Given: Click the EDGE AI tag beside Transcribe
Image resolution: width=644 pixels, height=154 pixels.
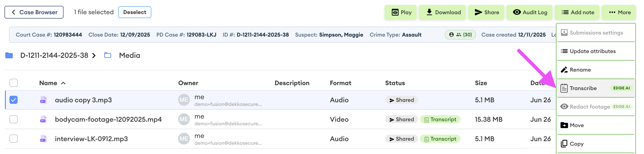Looking at the screenshot, I should [x=621, y=88].
